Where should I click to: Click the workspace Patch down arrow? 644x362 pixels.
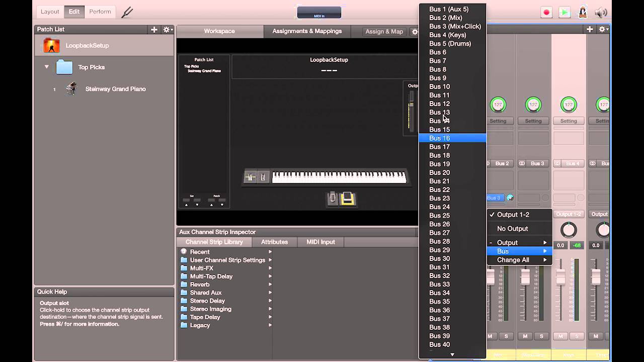pyautogui.click(x=222, y=205)
